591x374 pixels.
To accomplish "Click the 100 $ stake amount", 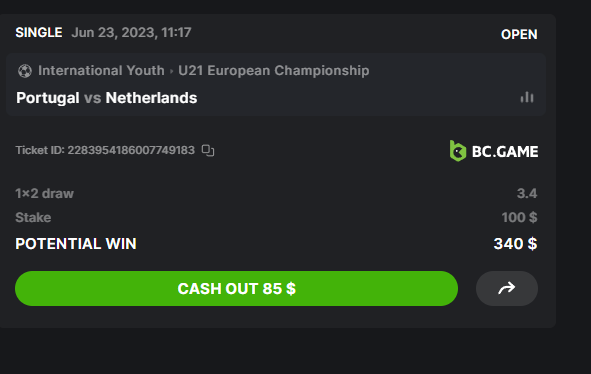I will [x=519, y=218].
